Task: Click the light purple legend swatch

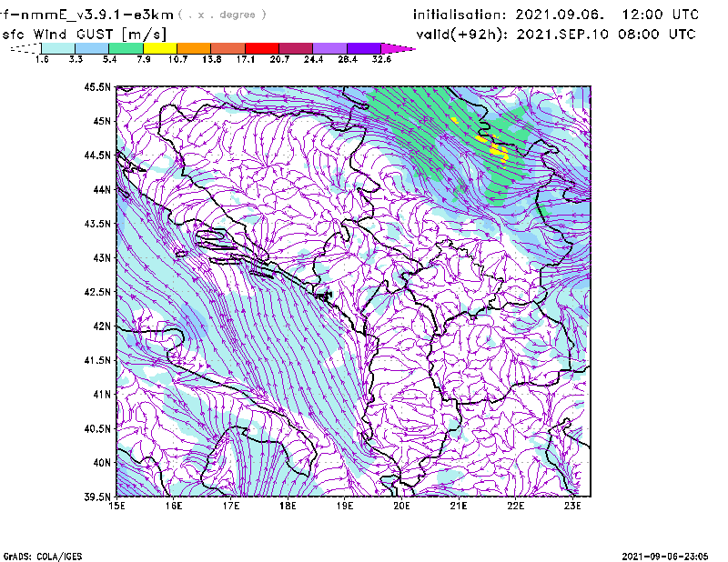Action: click(330, 48)
